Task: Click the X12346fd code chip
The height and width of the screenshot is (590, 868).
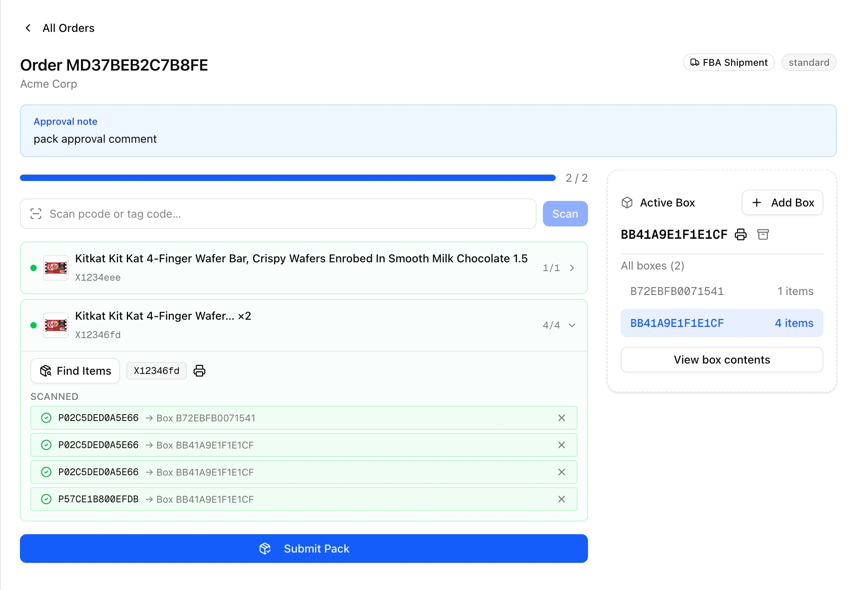Action: pos(156,371)
